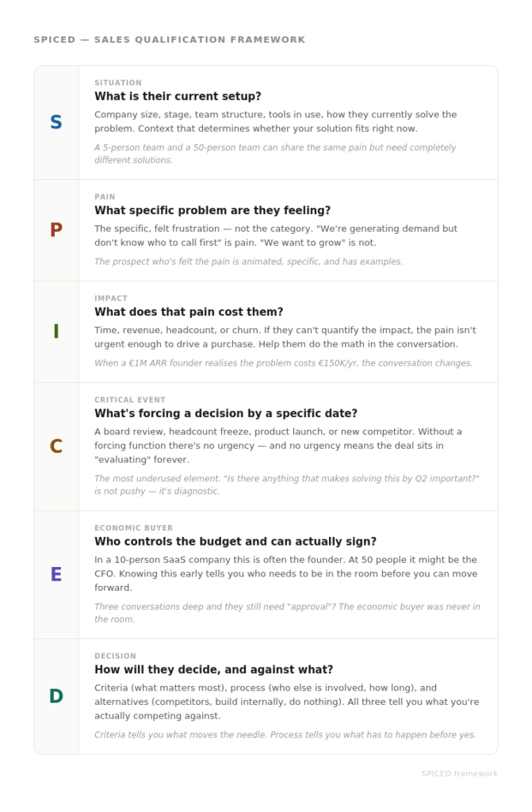Click the italic note about €1M ARR founder
The height and width of the screenshot is (812, 532).
pos(283,363)
